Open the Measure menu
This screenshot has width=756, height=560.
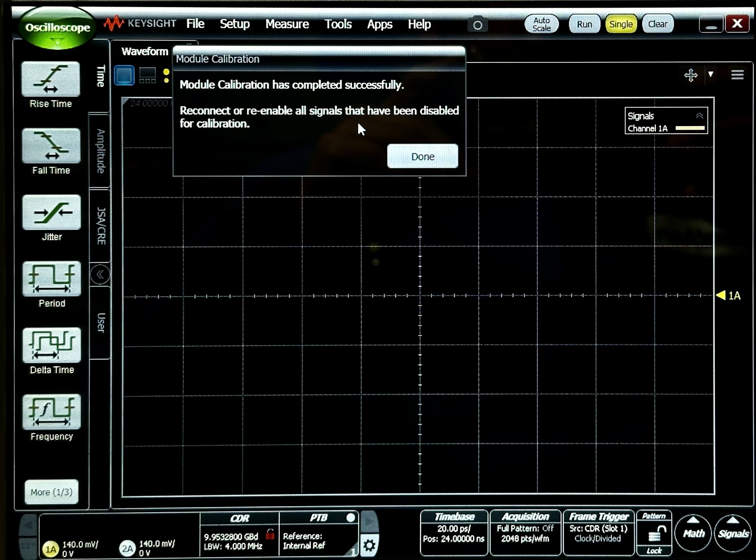tap(287, 24)
